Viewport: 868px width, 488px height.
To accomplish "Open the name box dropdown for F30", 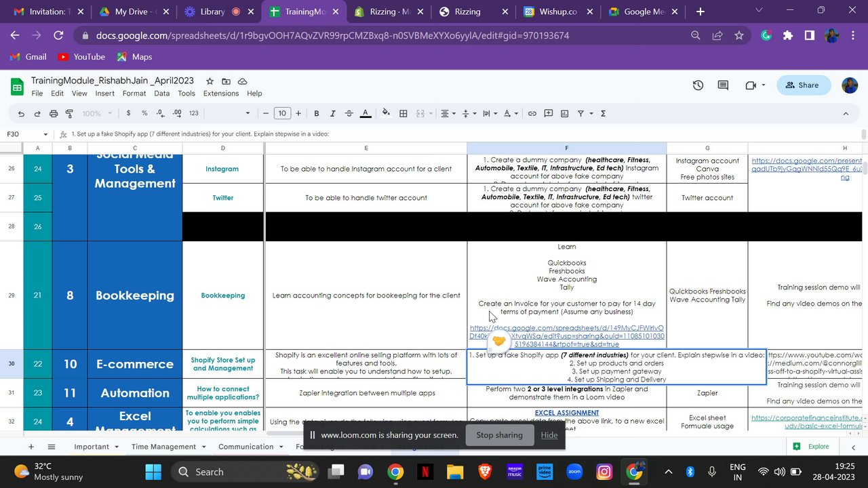I will 45,134.
